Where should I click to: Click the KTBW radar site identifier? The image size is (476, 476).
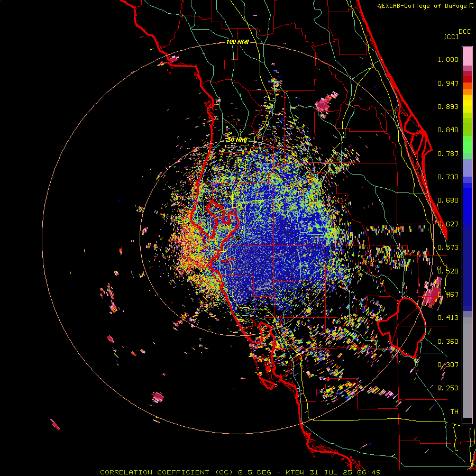(x=295, y=472)
